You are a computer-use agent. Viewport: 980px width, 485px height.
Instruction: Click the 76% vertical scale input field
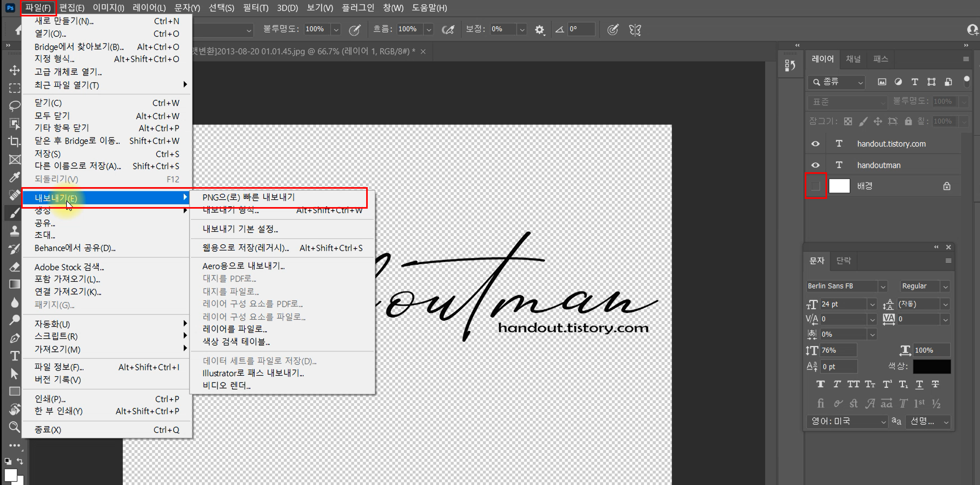[x=838, y=350]
